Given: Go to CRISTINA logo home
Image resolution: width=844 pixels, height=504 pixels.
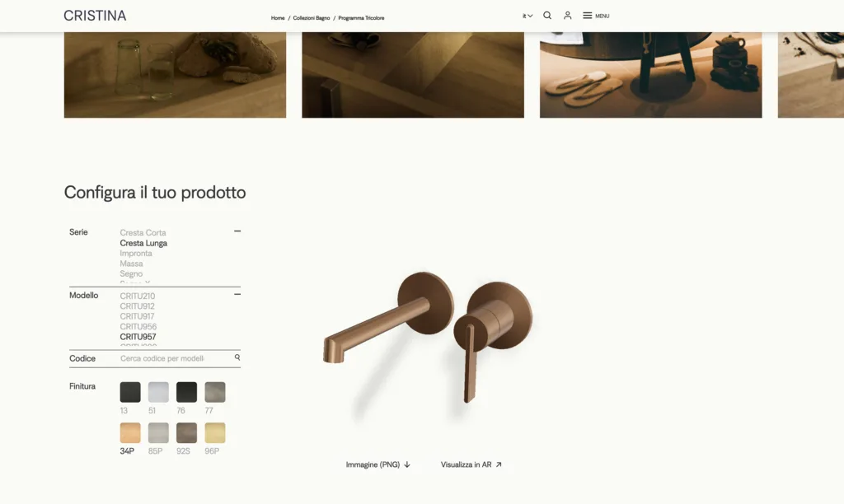Looking at the screenshot, I should point(95,16).
